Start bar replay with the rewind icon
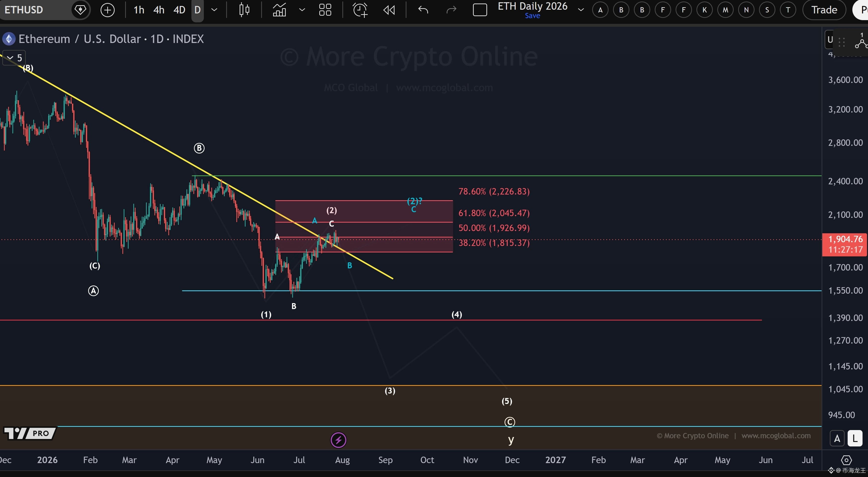Screen dimensions: 868x477 click(389, 10)
